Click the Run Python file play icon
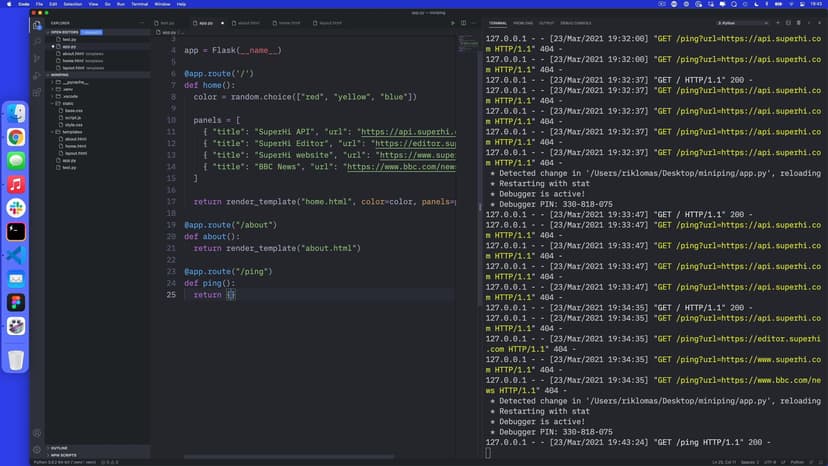This screenshot has height=466, width=828. click(x=452, y=22)
